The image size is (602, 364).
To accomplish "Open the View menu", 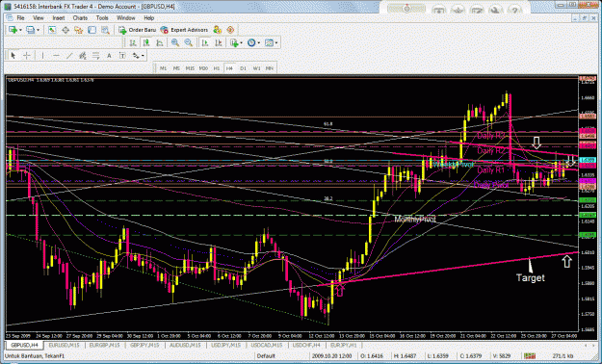I will 38,18.
